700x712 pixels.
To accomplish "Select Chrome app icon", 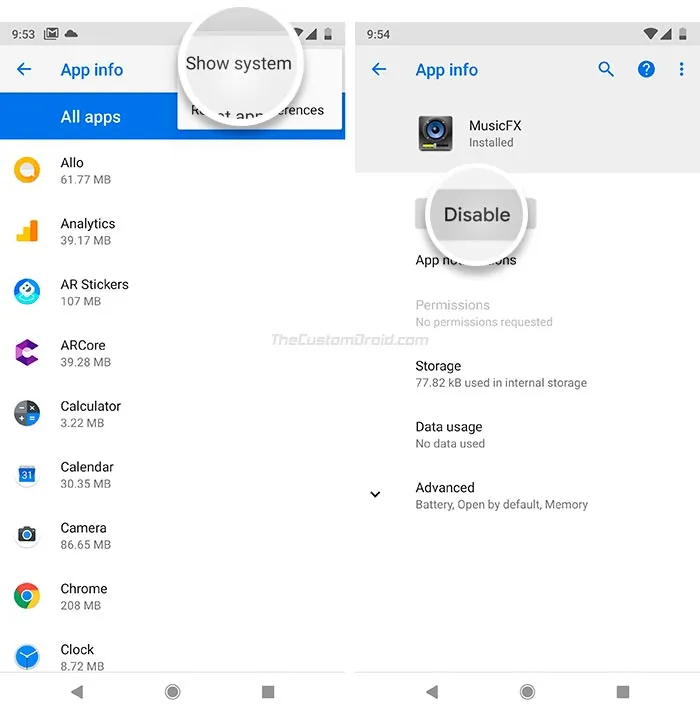I will point(27,596).
